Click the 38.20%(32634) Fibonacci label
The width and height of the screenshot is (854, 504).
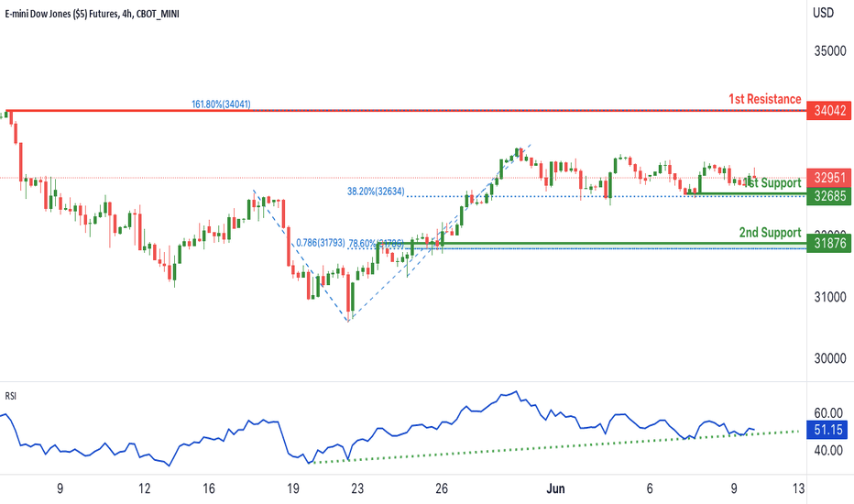[x=376, y=192]
